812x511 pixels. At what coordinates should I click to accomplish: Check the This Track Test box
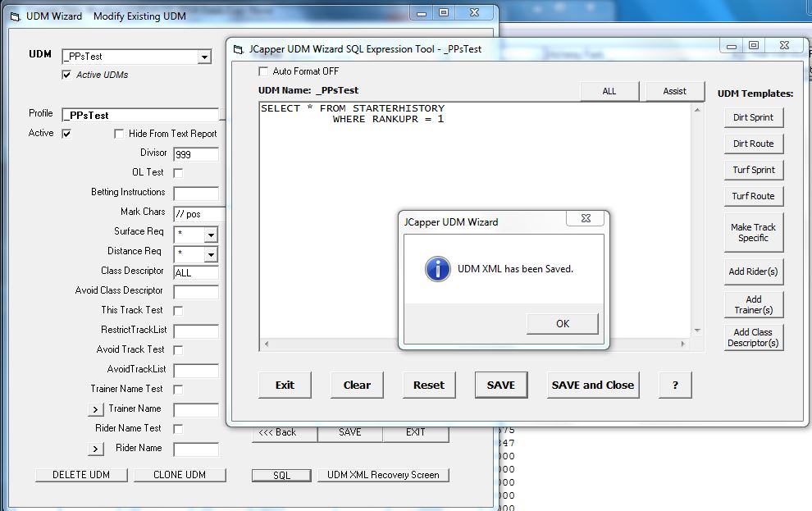tap(178, 311)
